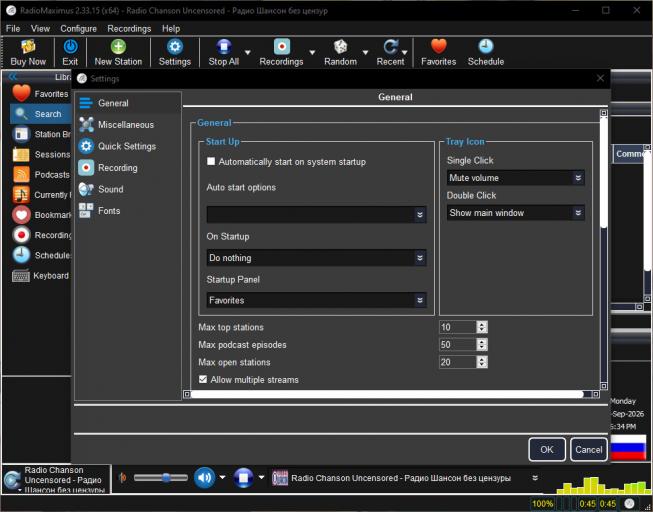Expand the now-playing station chevron
653x512 pixels.
(x=535, y=478)
